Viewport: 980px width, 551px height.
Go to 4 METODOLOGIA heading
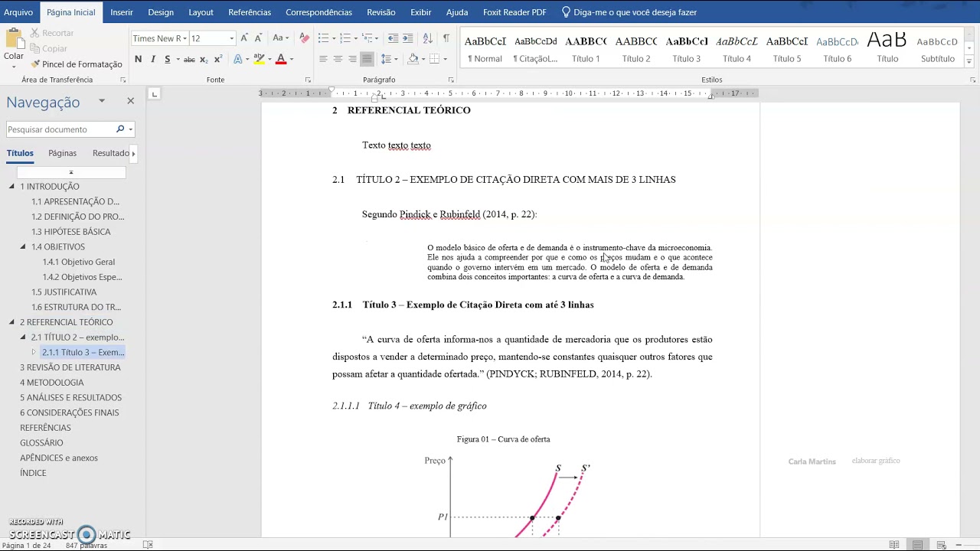(52, 383)
